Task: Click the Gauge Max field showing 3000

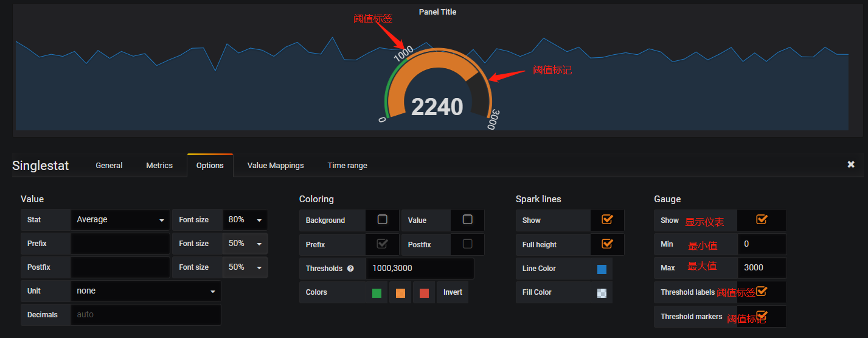Action: [762, 267]
